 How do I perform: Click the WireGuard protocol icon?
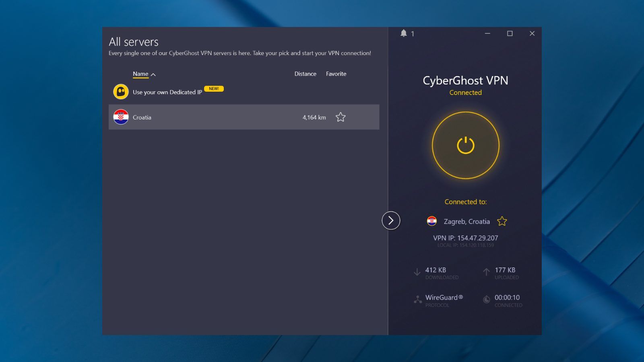[418, 300]
